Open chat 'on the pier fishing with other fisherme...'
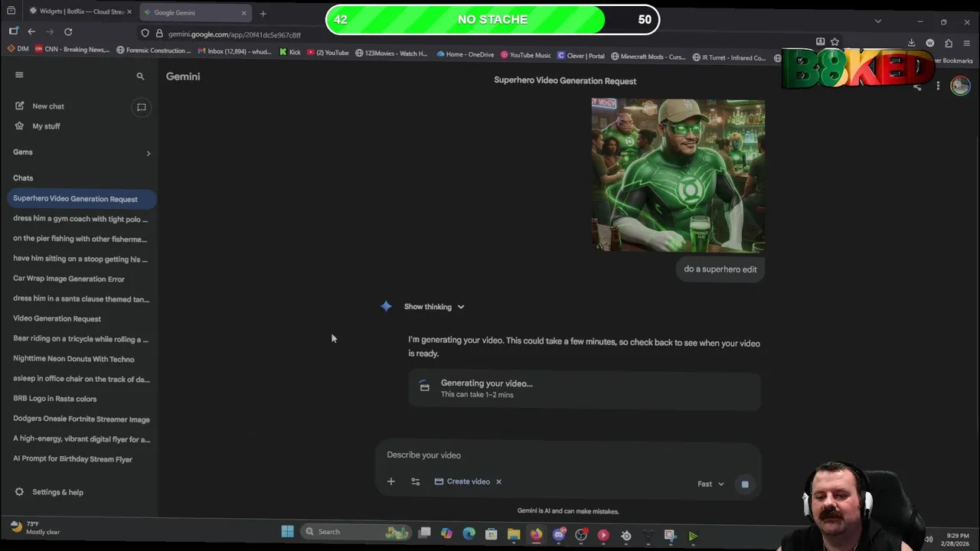This screenshot has width=980, height=551. click(80, 239)
